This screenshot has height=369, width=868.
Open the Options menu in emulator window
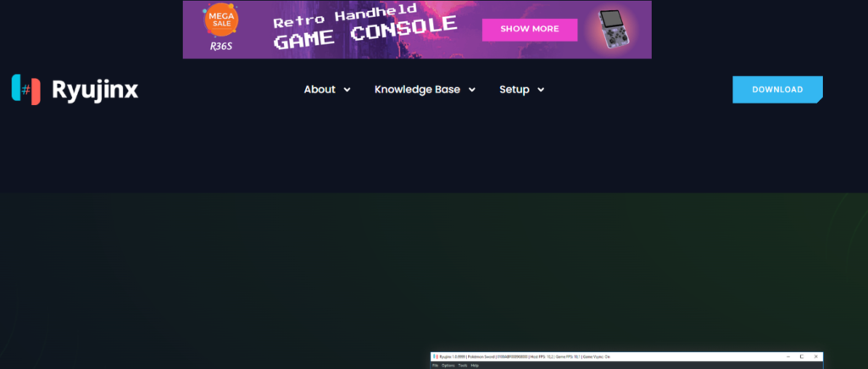(x=448, y=366)
